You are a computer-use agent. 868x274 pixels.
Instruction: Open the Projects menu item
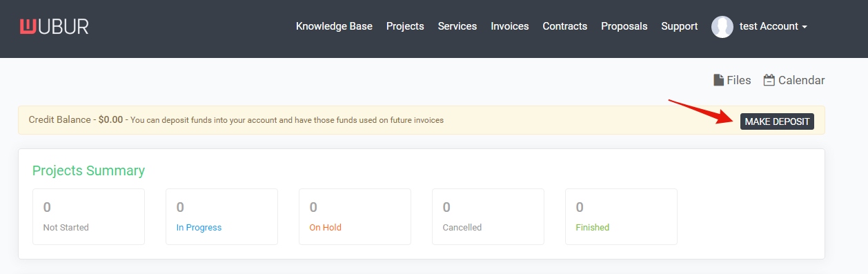[405, 26]
